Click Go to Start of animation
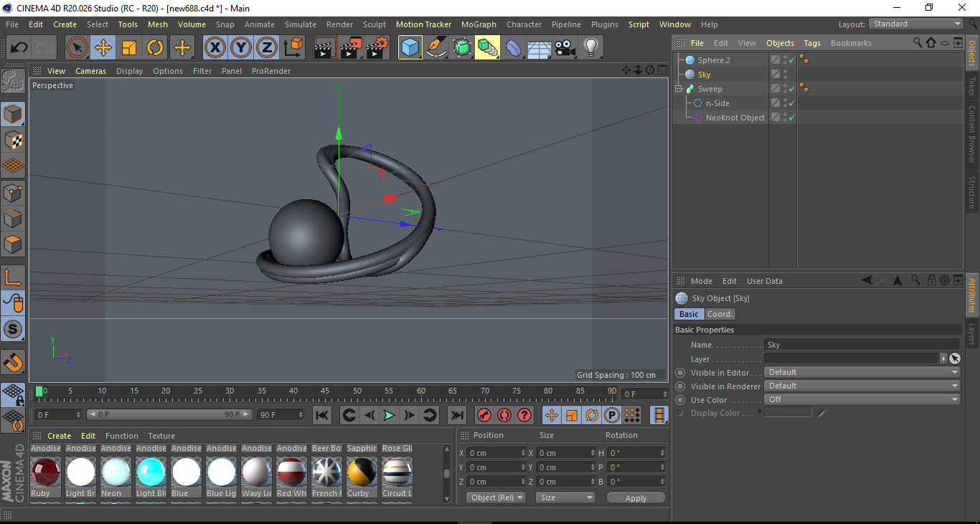This screenshot has width=980, height=524. point(322,415)
